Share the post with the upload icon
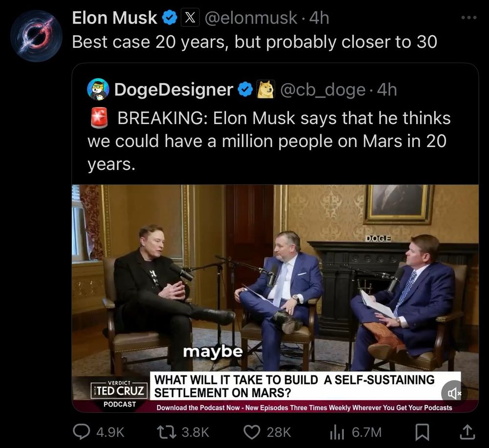 pos(467,432)
